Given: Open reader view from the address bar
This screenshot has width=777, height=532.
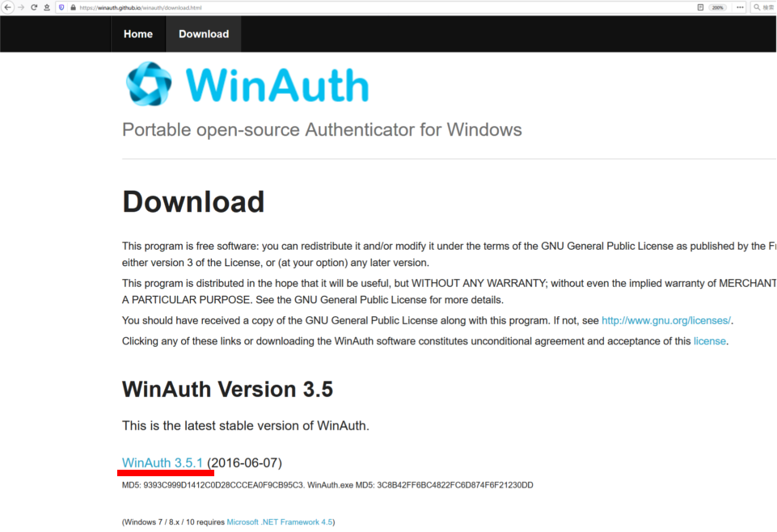Looking at the screenshot, I should tap(699, 7).
